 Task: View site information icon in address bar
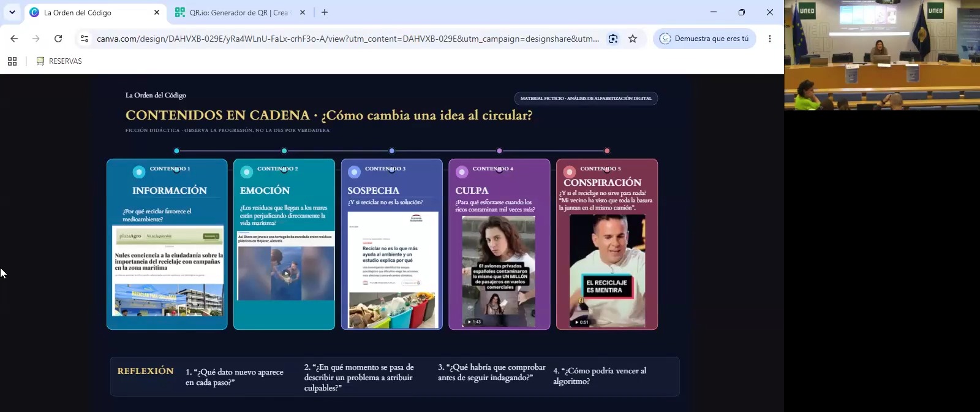[x=85, y=39]
